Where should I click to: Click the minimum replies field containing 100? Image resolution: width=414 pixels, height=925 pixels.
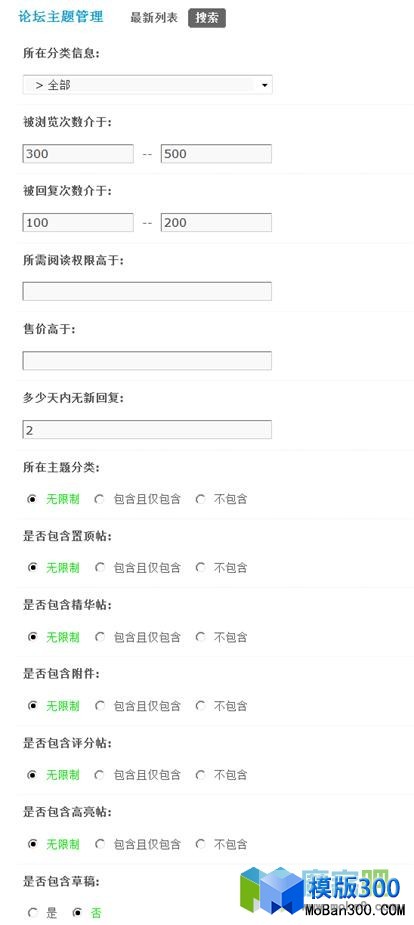[78, 223]
